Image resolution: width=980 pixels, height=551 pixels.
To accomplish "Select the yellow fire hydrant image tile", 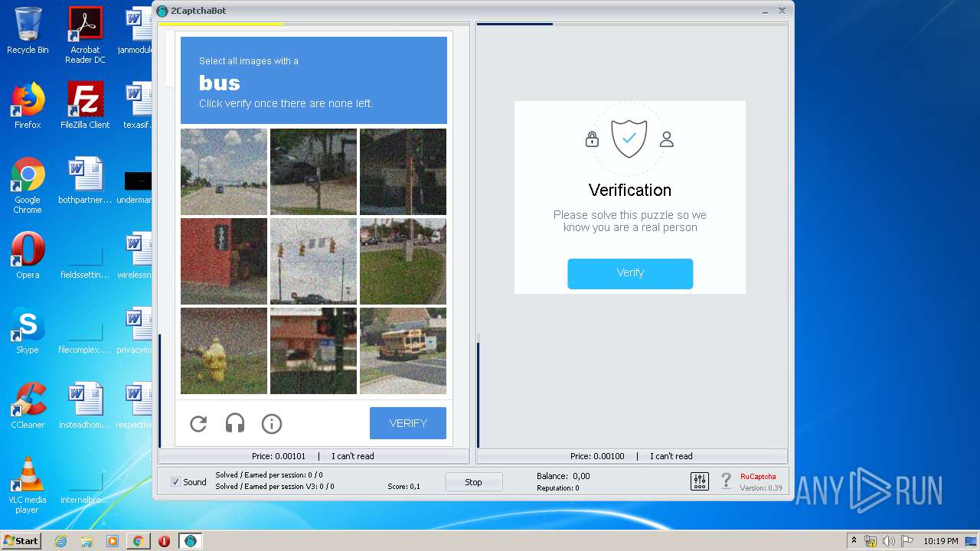I will pyautogui.click(x=224, y=350).
